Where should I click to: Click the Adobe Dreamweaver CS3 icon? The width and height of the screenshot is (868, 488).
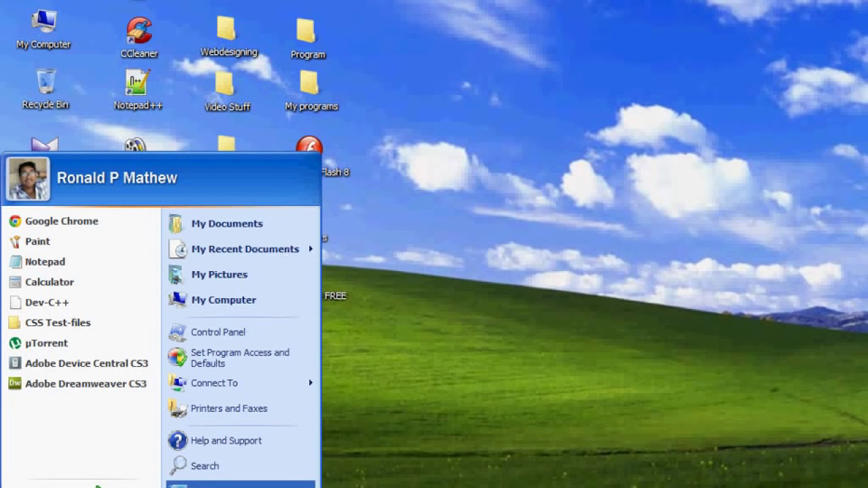click(15, 384)
